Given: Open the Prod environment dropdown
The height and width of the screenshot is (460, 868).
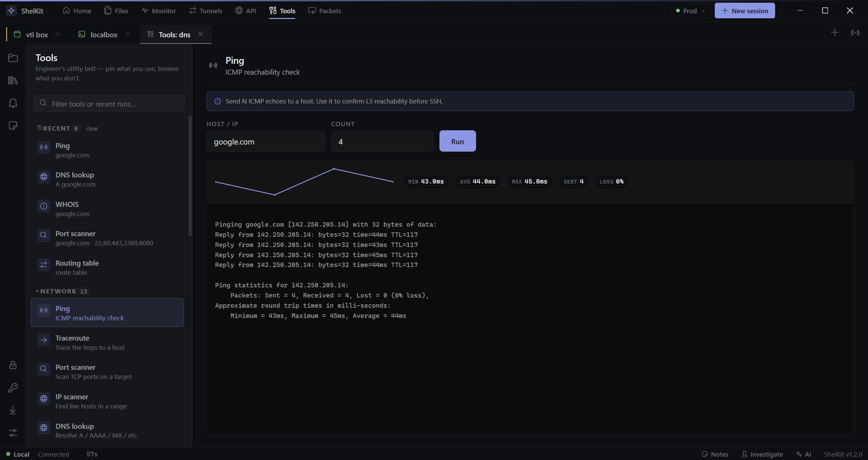Looking at the screenshot, I should pyautogui.click(x=690, y=11).
